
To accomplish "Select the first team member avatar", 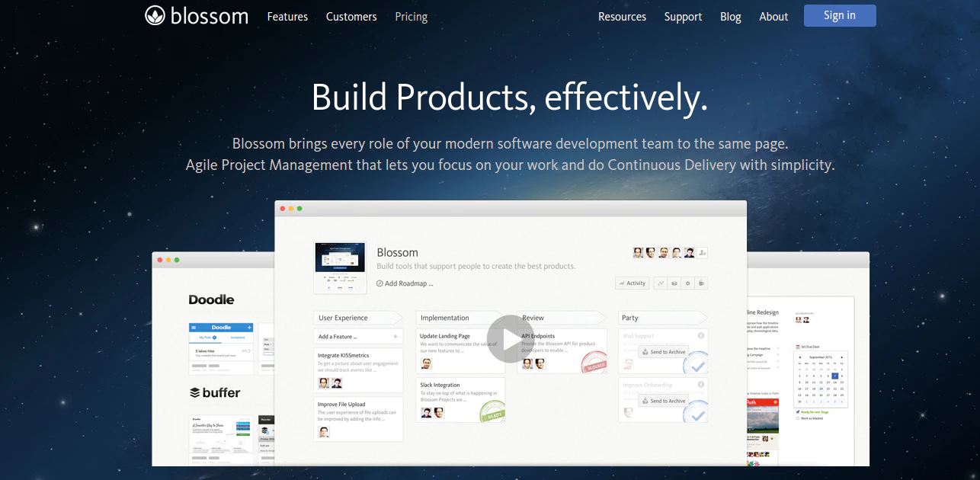I will point(639,252).
